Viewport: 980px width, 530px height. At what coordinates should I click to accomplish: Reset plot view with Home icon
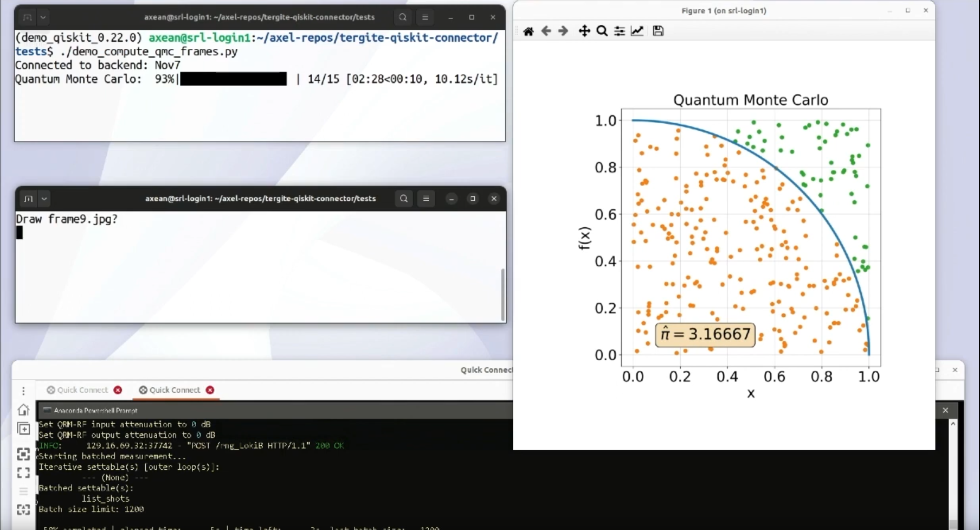tap(528, 31)
